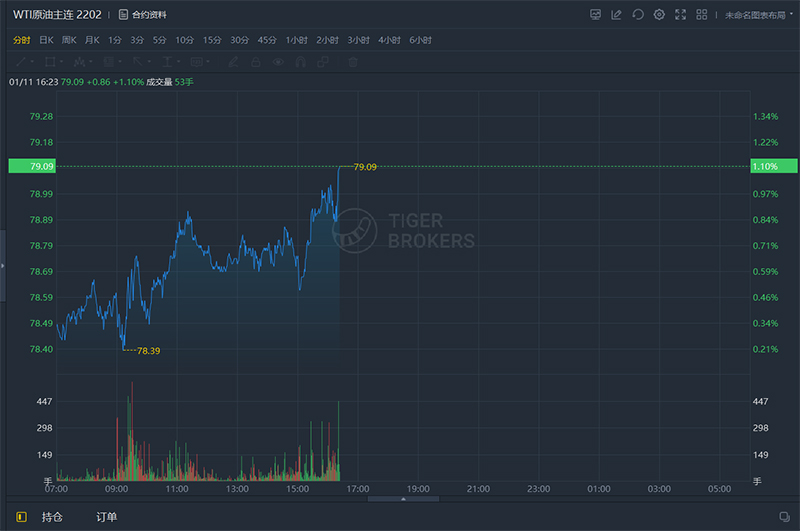Screen dimensions: 800x531
Task: Click the 79.09 current price label on left axis
Action: [32, 166]
